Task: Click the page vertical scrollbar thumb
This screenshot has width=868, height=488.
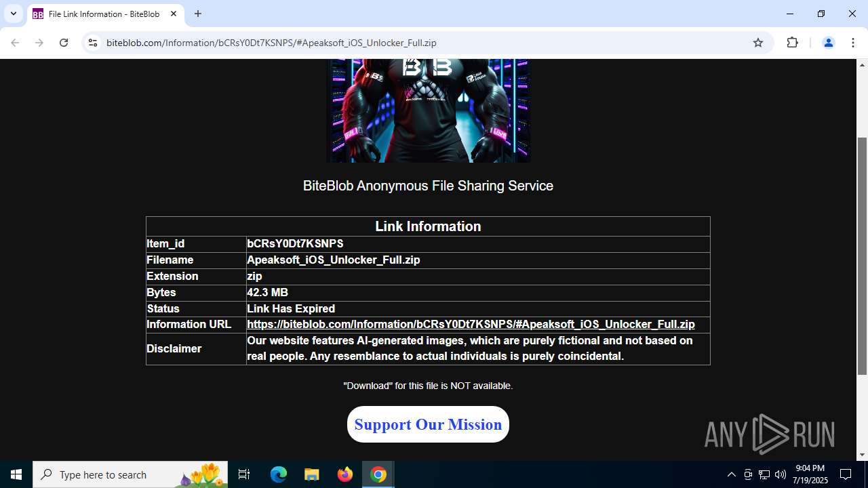Action: tap(862, 256)
